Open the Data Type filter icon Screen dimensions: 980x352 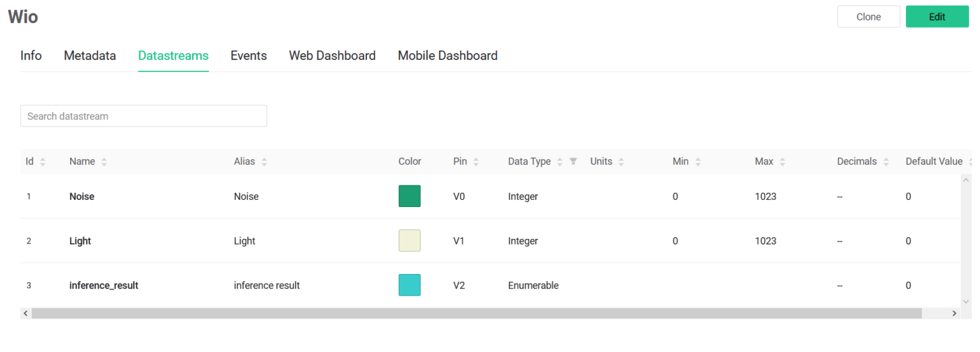[573, 161]
